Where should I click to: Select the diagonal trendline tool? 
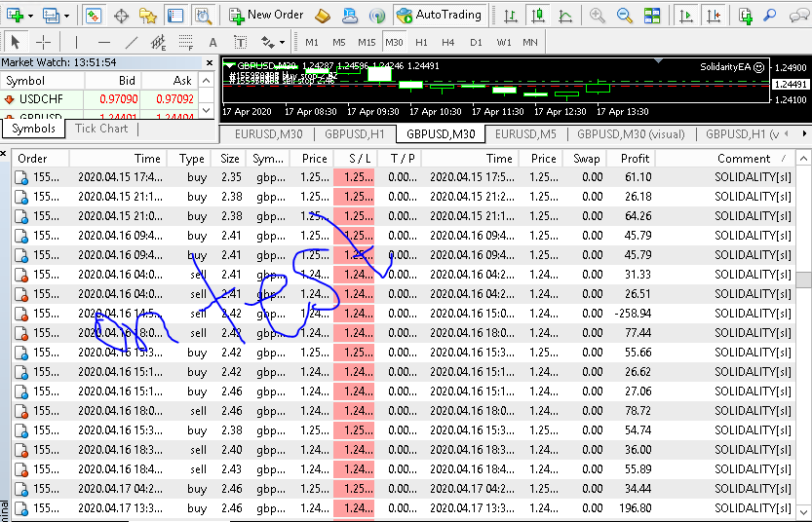(132, 43)
